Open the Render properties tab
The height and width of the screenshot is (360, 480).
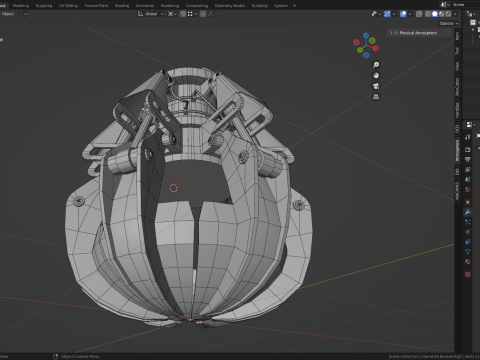(468, 149)
